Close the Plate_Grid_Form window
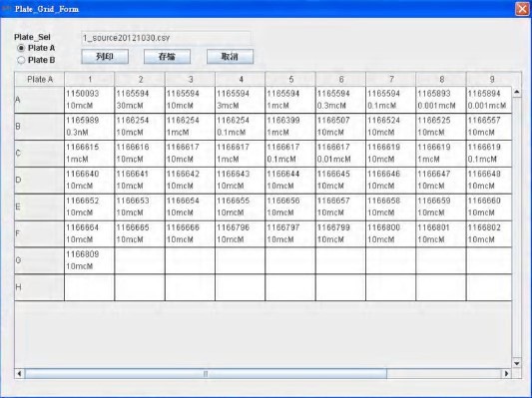This screenshot has height=398, width=532. pyautogui.click(x=522, y=9)
